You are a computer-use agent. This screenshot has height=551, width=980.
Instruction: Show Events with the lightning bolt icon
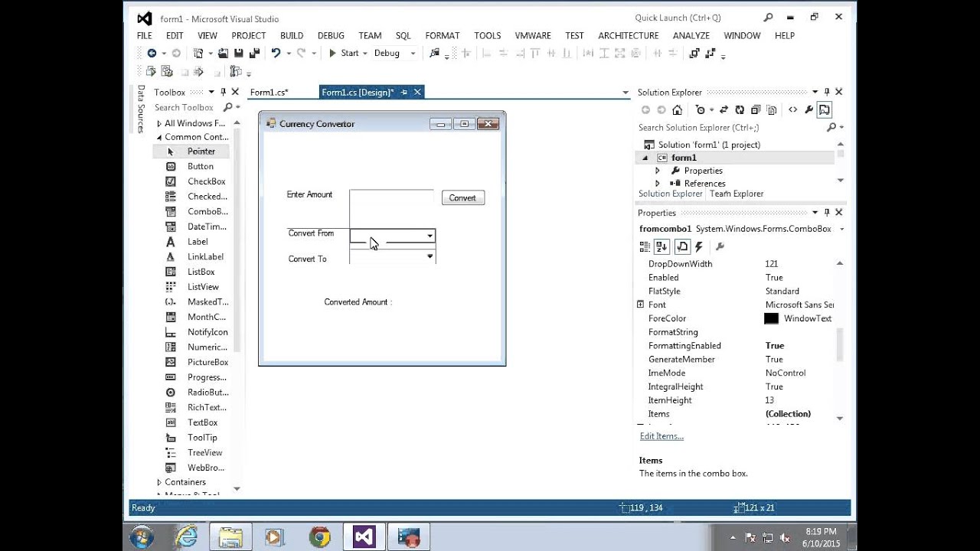(699, 246)
